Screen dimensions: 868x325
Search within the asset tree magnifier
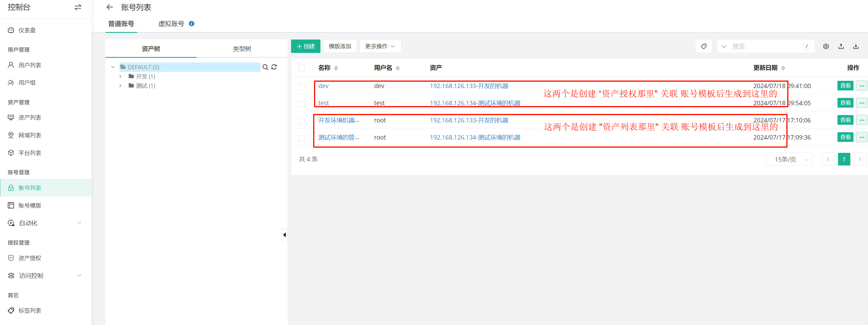click(265, 67)
